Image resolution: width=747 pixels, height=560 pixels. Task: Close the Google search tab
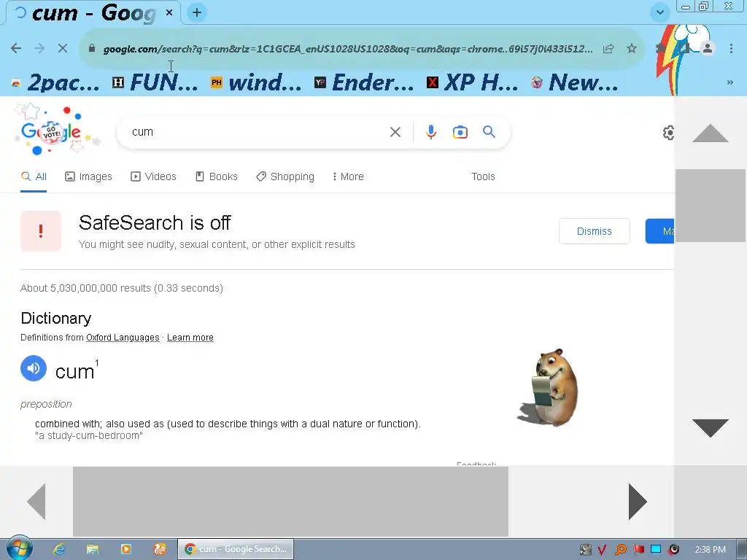click(169, 13)
